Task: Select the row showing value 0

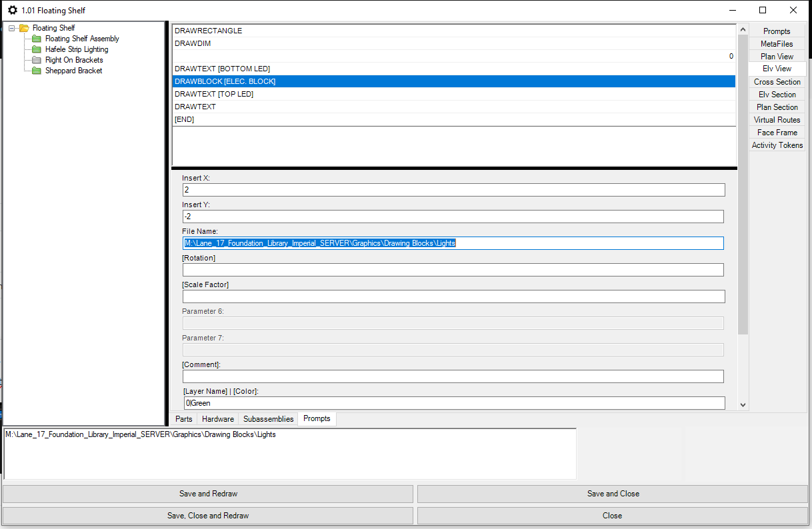Action: point(454,56)
